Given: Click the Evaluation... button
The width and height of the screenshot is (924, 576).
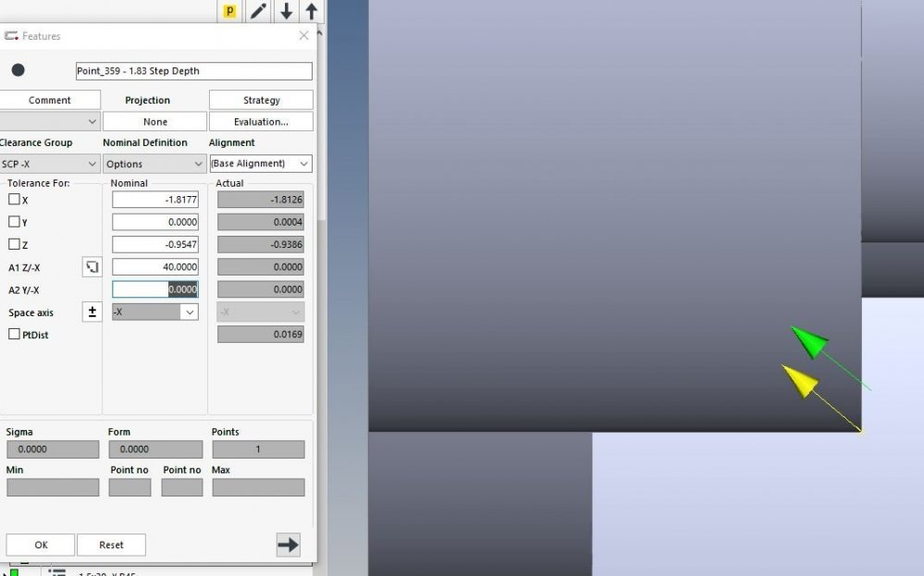Looking at the screenshot, I should coord(261,121).
